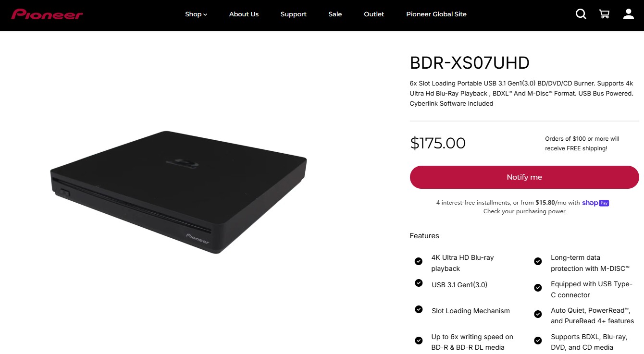Open the user account icon
This screenshot has height=354, width=644.
(x=629, y=14)
